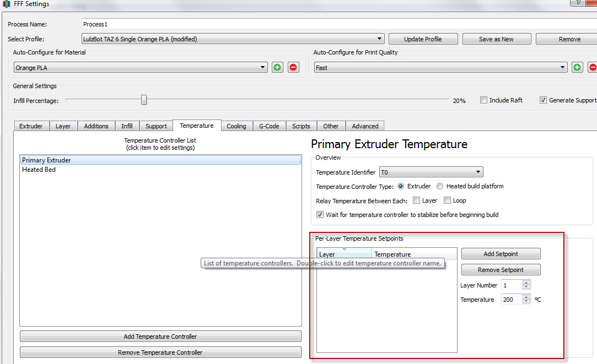
Task: Switch to the Cooling tab
Action: [236, 126]
